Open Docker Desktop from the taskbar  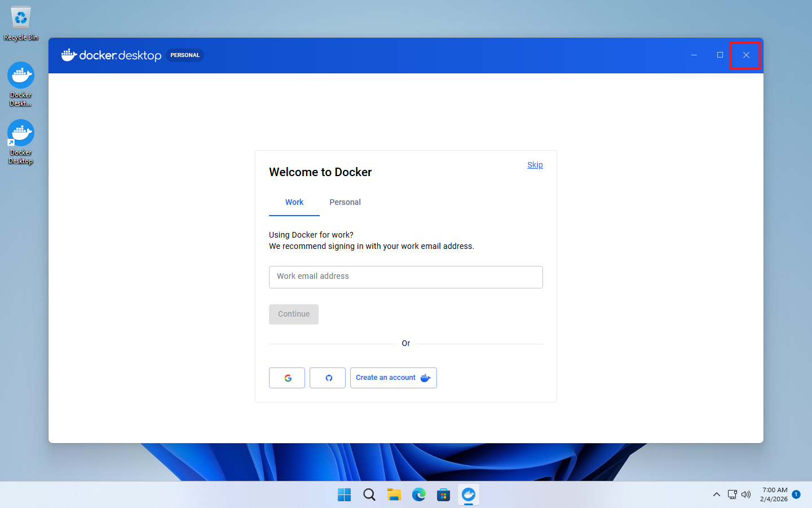pos(469,495)
